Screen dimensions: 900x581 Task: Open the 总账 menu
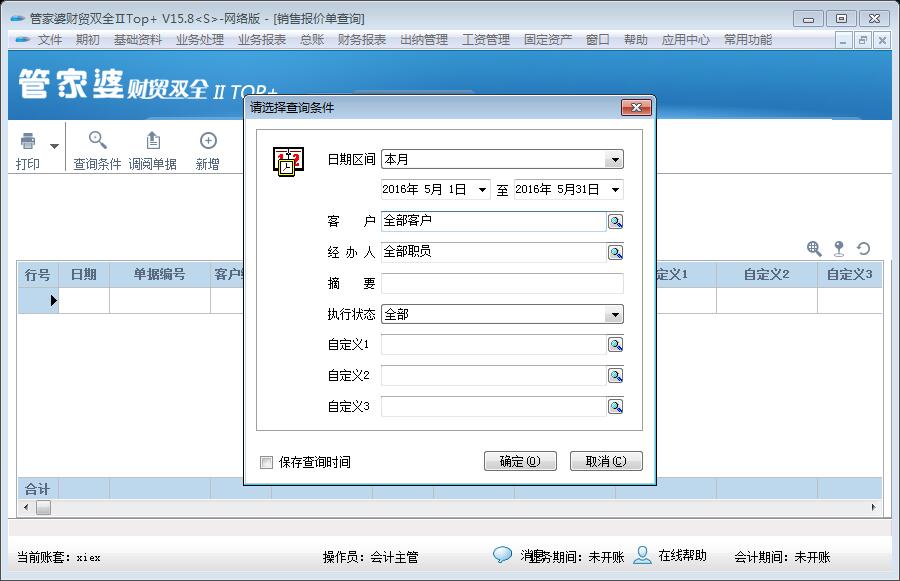312,40
